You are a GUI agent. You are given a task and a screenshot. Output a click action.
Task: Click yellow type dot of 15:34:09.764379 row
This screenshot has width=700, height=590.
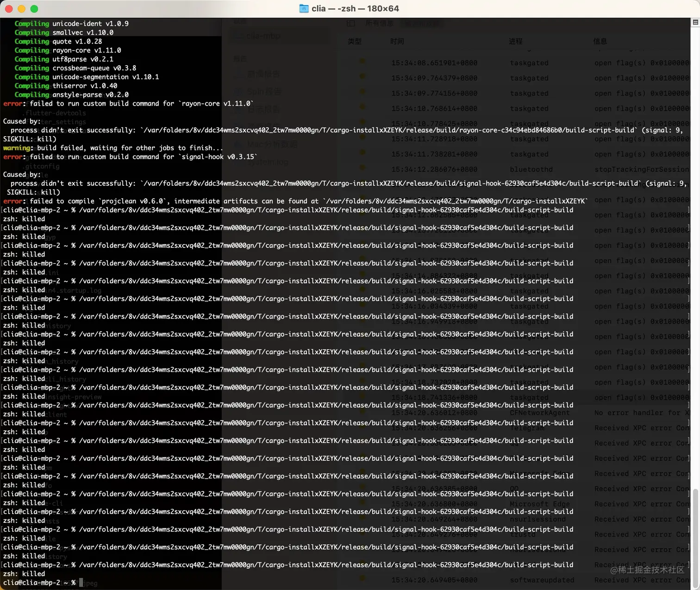362,76
